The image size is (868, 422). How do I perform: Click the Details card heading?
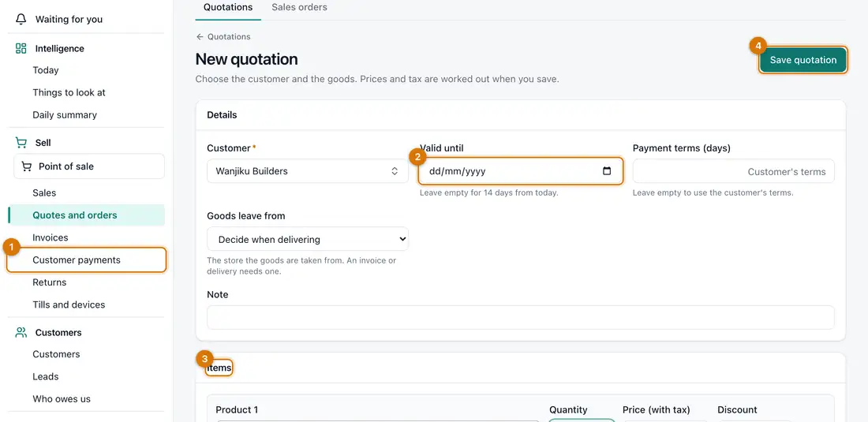pos(222,115)
